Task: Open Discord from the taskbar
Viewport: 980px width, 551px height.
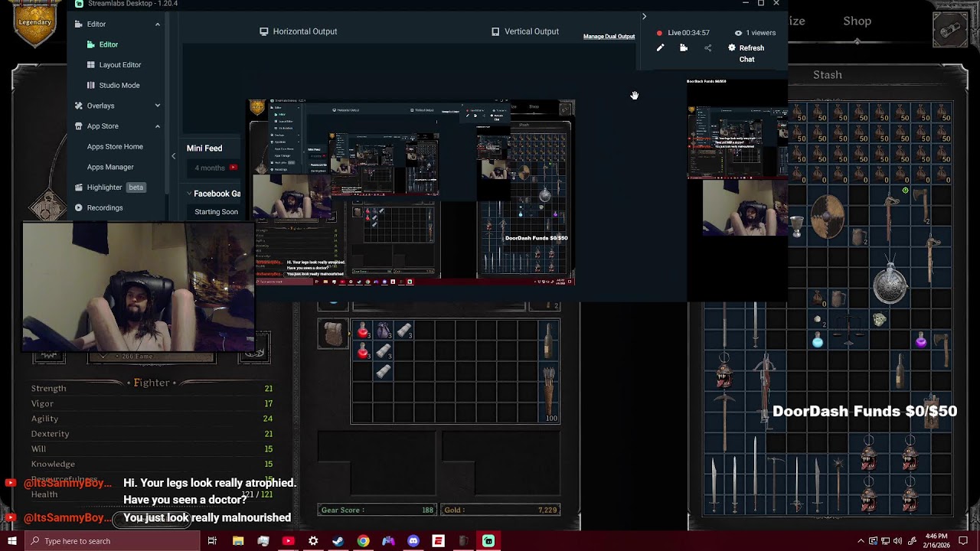Action: tap(413, 541)
